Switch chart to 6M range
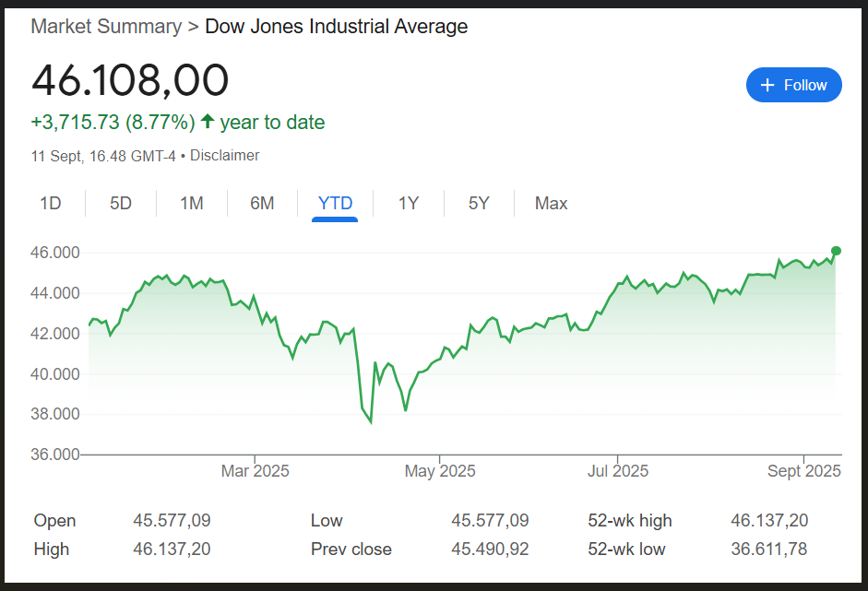Screen dimensions: 868x591 point(262,203)
